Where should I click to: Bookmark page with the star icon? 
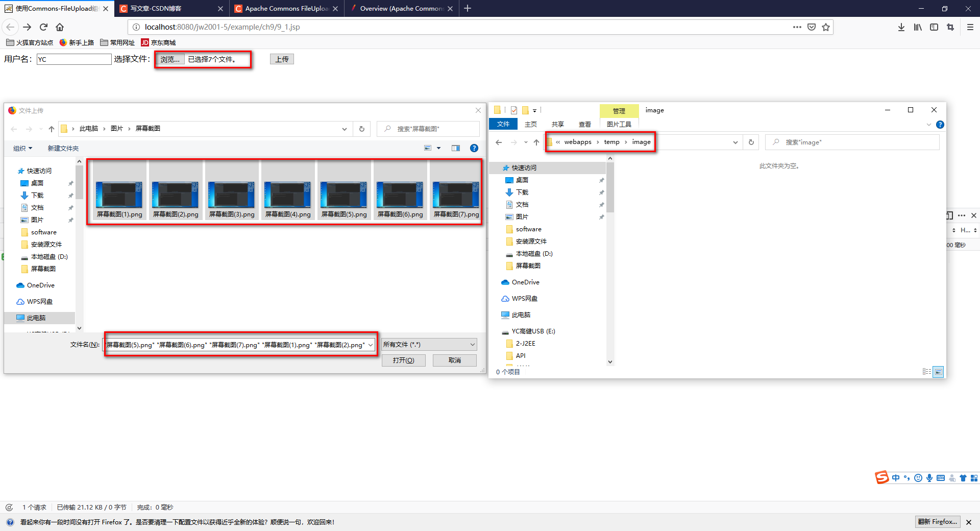[826, 27]
